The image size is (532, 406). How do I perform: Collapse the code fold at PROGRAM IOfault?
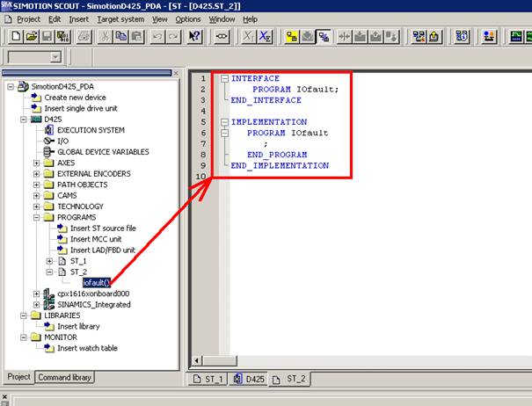(225, 133)
